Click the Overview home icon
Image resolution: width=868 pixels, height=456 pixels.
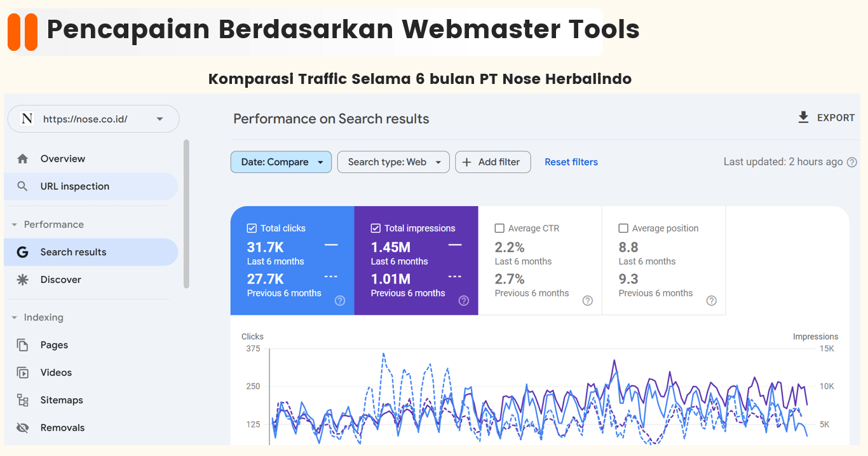(23, 159)
